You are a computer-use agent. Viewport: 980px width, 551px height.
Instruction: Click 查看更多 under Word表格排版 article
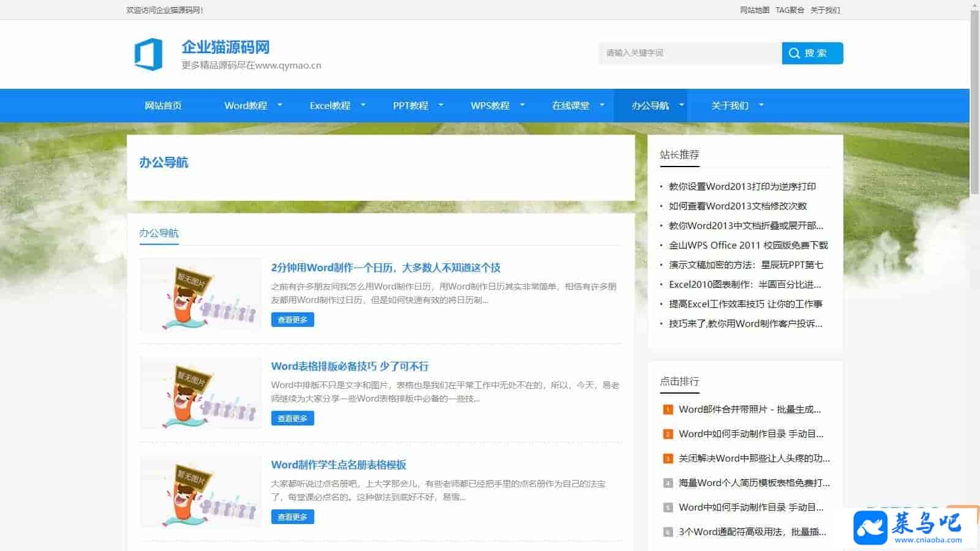[x=293, y=418]
